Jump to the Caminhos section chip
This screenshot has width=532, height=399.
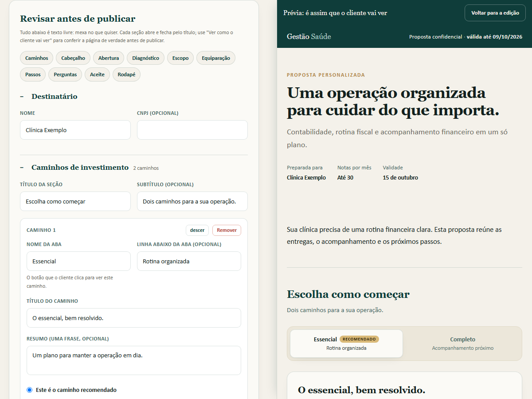[x=37, y=58]
